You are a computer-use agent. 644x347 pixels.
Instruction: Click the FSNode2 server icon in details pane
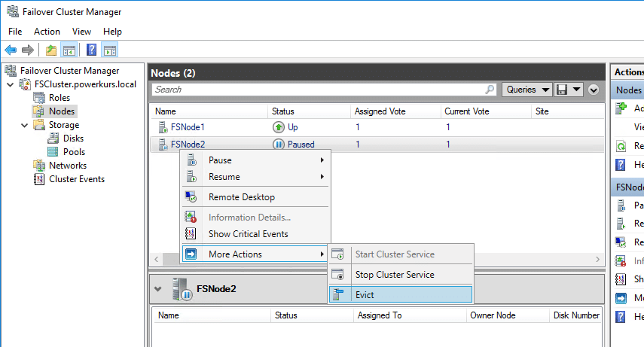pyautogui.click(x=182, y=289)
